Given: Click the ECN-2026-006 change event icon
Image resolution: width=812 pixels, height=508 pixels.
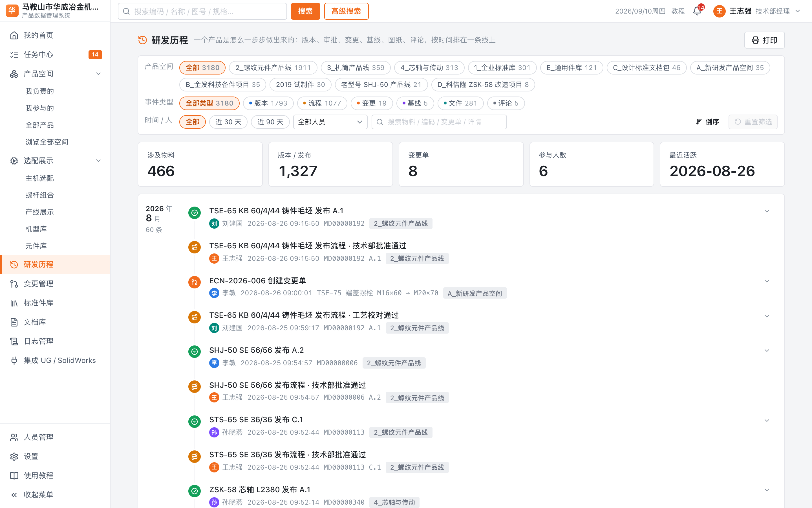Looking at the screenshot, I should [194, 282].
